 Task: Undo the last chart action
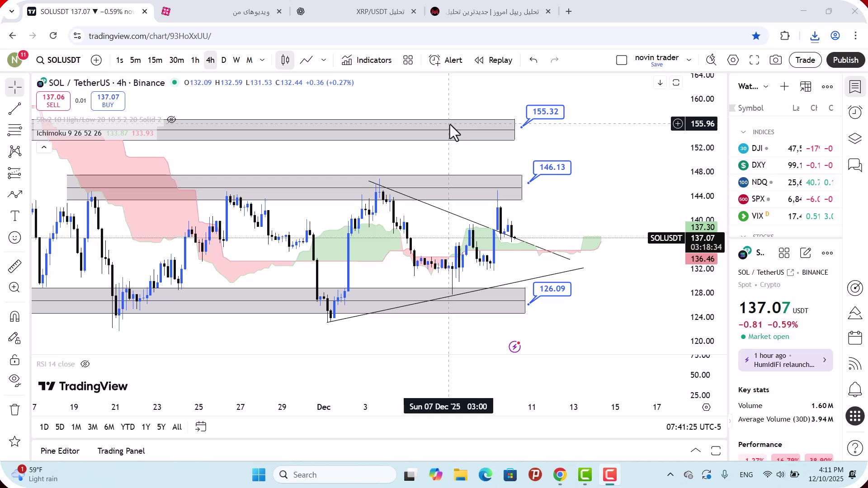533,60
